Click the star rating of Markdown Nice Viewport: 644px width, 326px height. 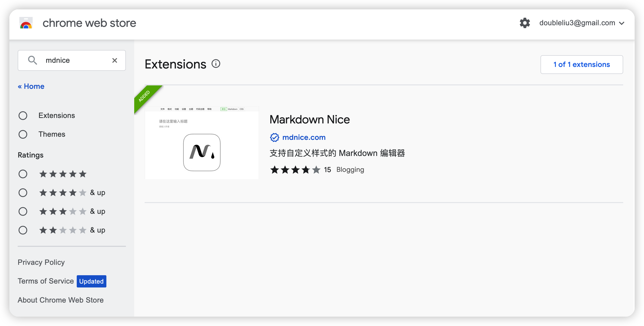coord(295,169)
